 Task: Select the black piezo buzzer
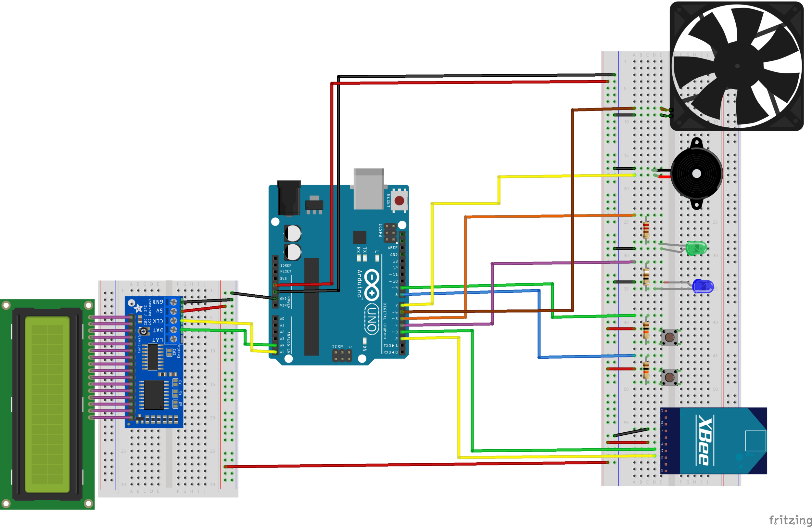tap(697, 174)
